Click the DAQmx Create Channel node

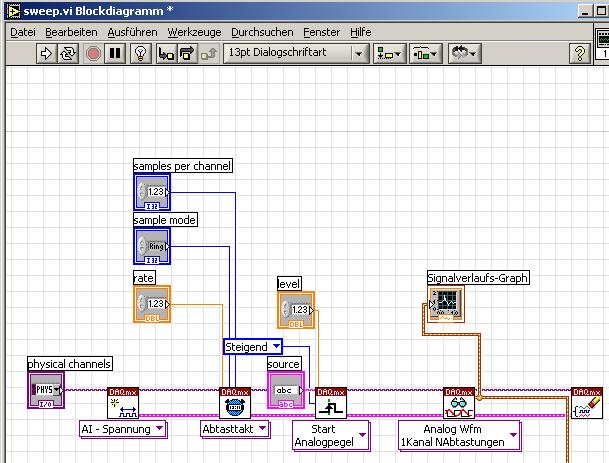(x=123, y=403)
